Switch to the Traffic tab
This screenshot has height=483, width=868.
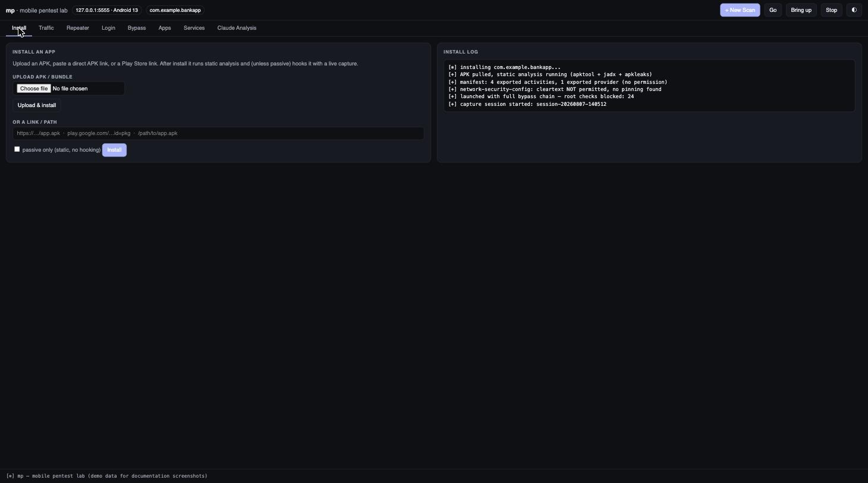(x=46, y=28)
